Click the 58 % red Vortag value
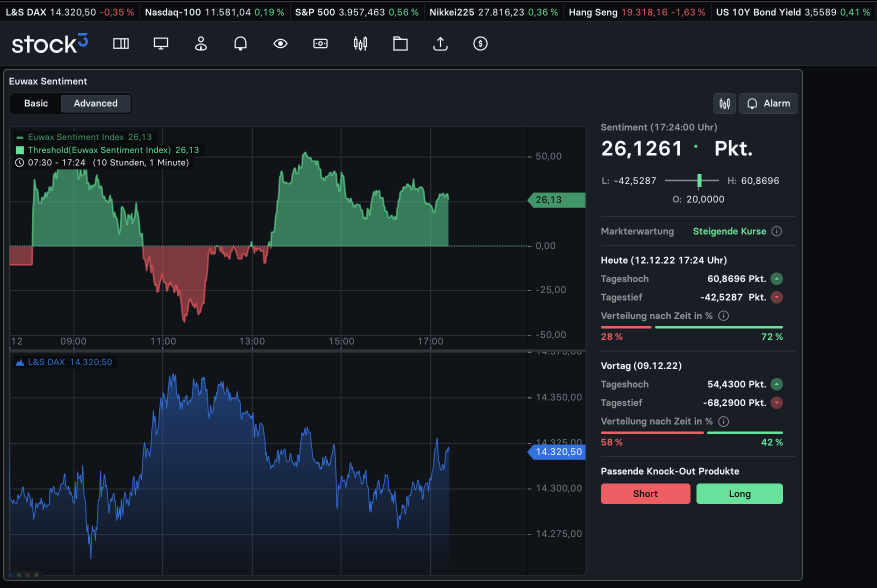This screenshot has width=877, height=588. click(x=612, y=442)
